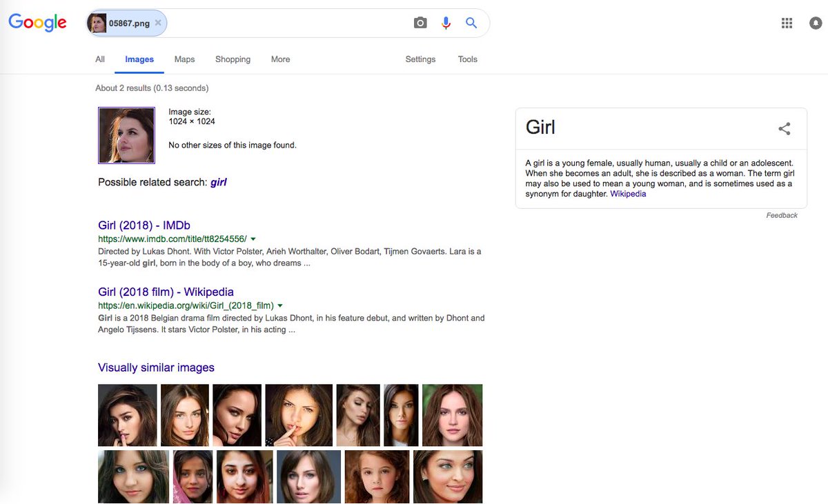Open second similar image in top row

[x=185, y=415]
